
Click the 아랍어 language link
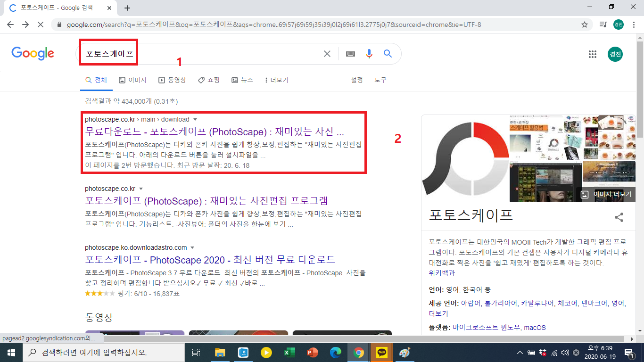pos(471,303)
